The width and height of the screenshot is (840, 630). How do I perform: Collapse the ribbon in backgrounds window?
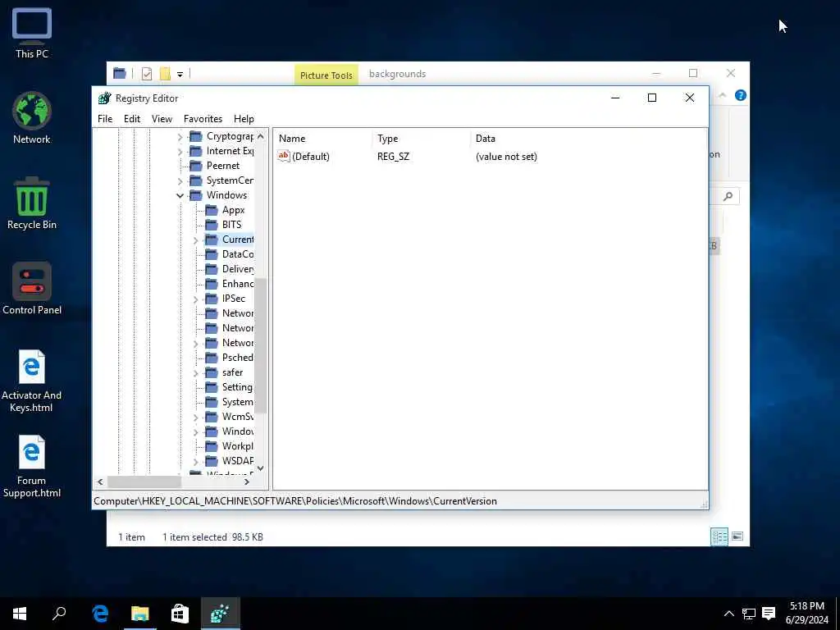[722, 95]
